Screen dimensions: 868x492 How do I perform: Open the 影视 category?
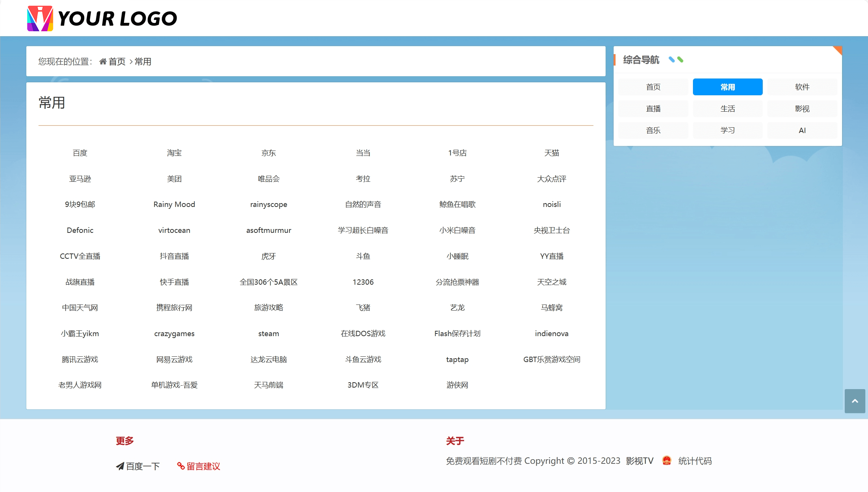[802, 109]
